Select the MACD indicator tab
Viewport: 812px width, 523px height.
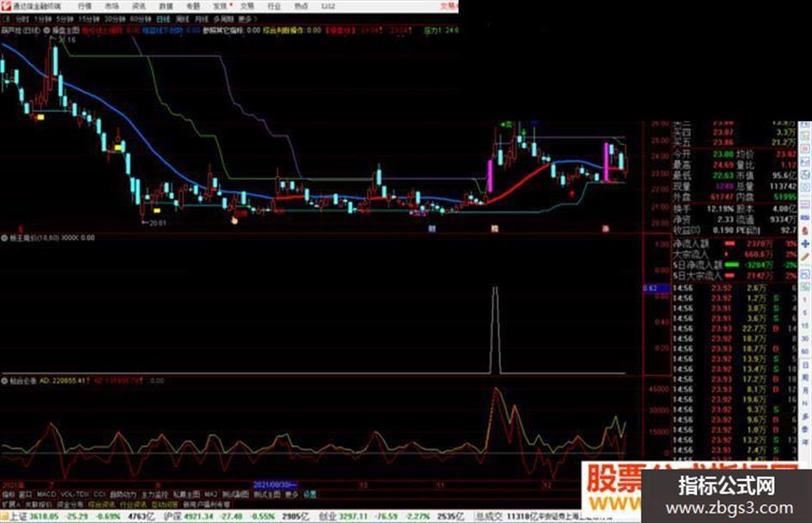[x=46, y=495]
